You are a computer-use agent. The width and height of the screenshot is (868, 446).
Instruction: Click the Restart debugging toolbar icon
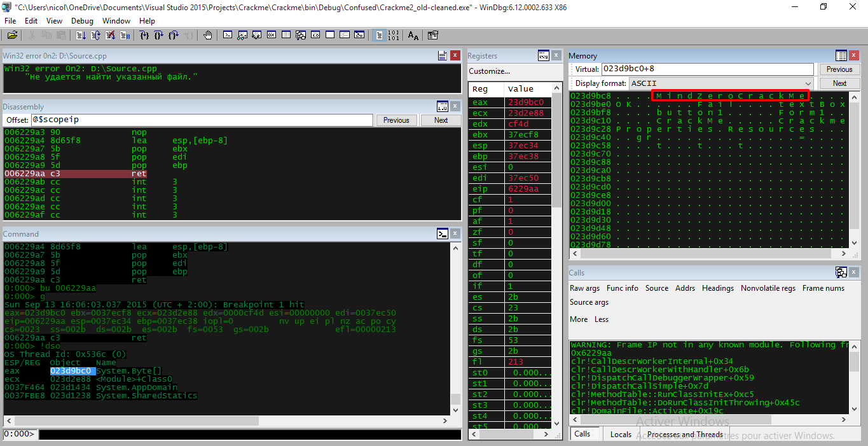(95, 36)
